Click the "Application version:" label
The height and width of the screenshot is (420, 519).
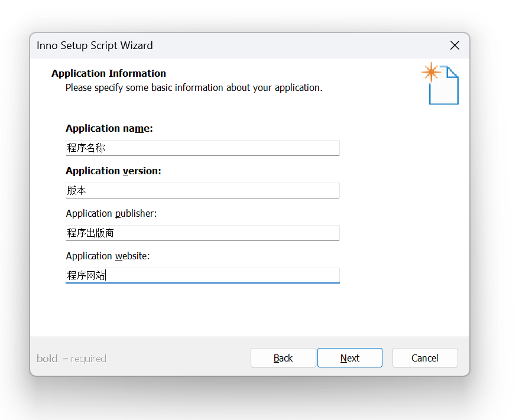[x=113, y=171]
